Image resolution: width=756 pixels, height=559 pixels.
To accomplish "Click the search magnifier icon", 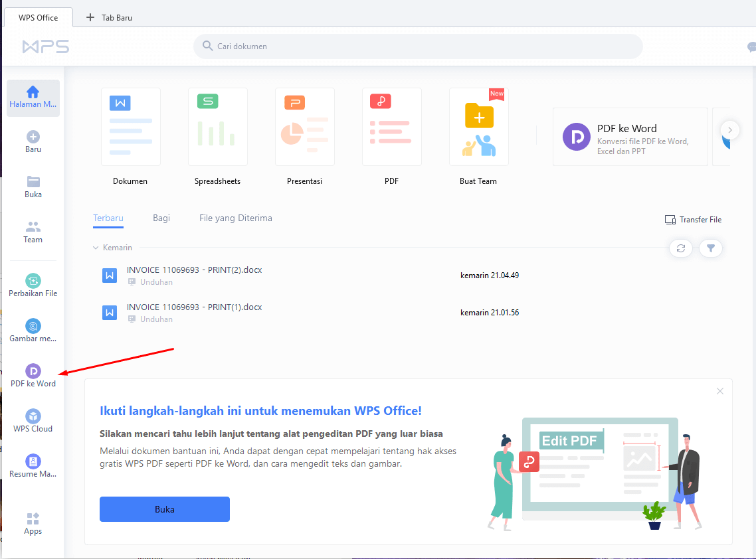I will tap(207, 46).
